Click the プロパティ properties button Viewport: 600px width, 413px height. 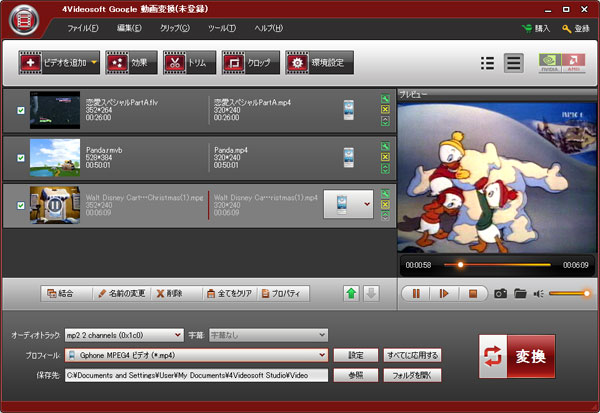(284, 294)
